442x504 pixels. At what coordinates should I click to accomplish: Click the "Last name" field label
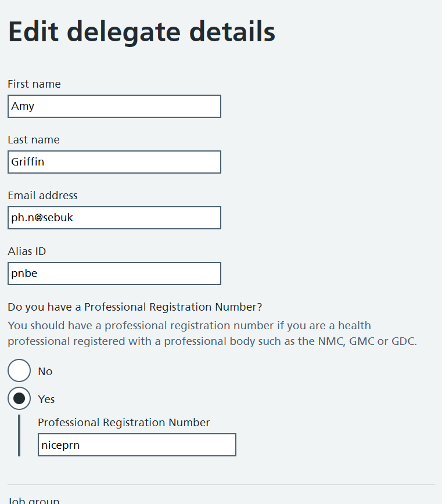pyautogui.click(x=34, y=140)
